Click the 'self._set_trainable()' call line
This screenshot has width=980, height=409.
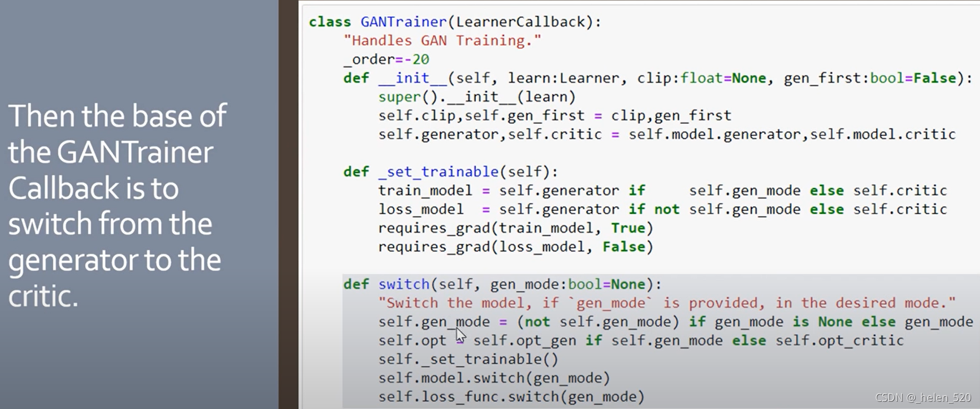click(x=468, y=360)
